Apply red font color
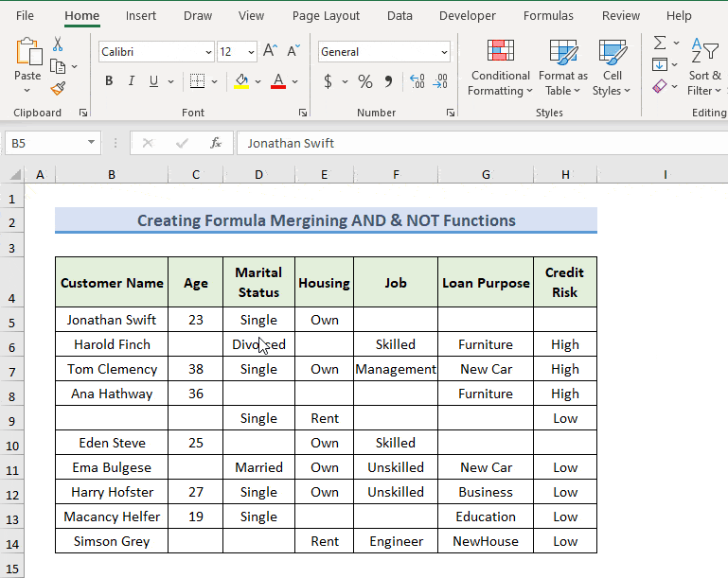728x578 pixels. tap(278, 81)
